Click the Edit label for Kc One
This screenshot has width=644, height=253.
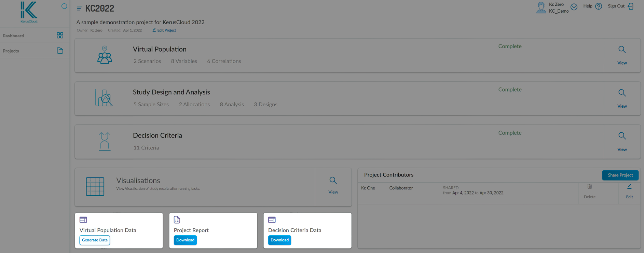[629, 197]
